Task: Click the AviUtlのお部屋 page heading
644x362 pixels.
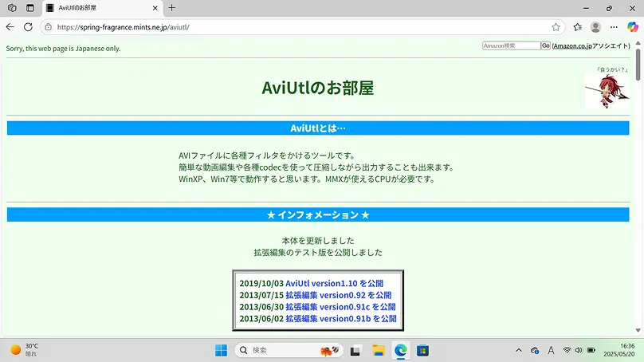Action: pyautogui.click(x=318, y=88)
